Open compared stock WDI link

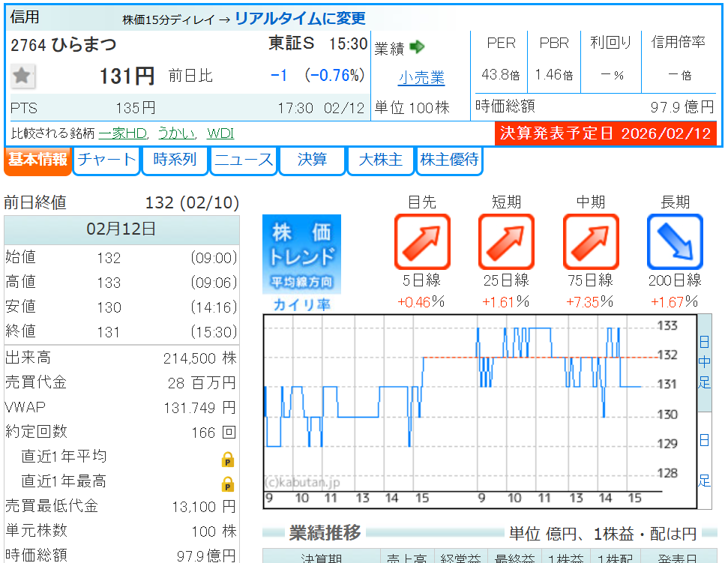tap(220, 133)
